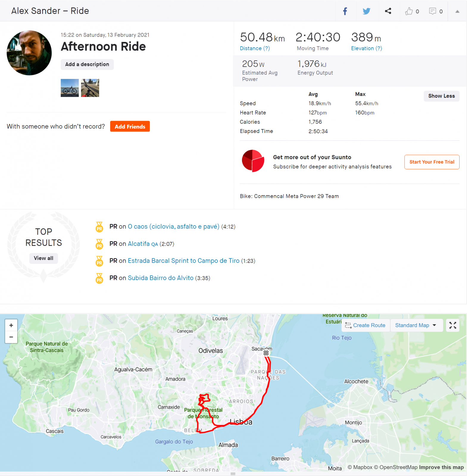This screenshot has height=476, width=467.
Task: Expand map to fullscreen
Action: [452, 325]
